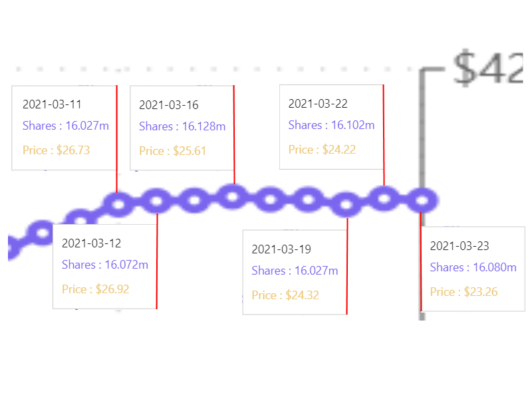532x399 pixels.
Task: Click the 'Price : $26.92' label
Action: pyautogui.click(x=95, y=289)
